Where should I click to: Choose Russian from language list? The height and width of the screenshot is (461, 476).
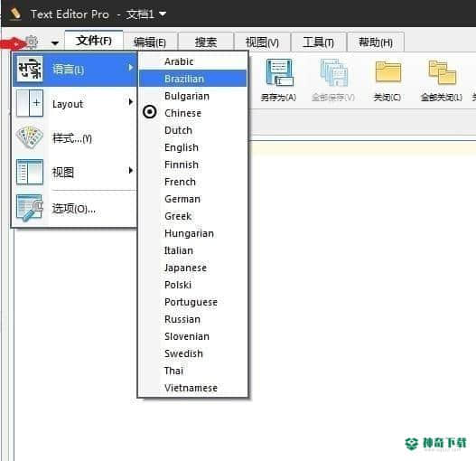coord(192,319)
